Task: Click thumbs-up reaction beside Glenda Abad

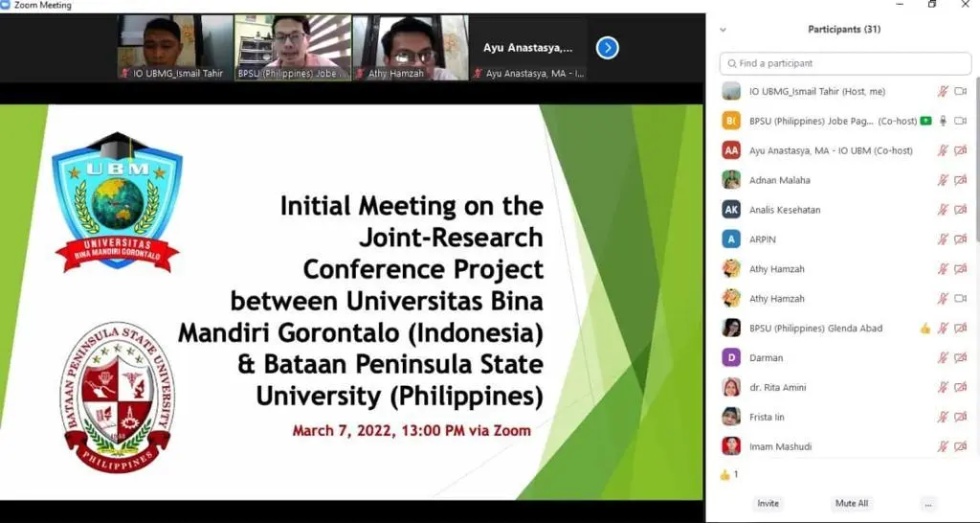Action: pyautogui.click(x=924, y=329)
